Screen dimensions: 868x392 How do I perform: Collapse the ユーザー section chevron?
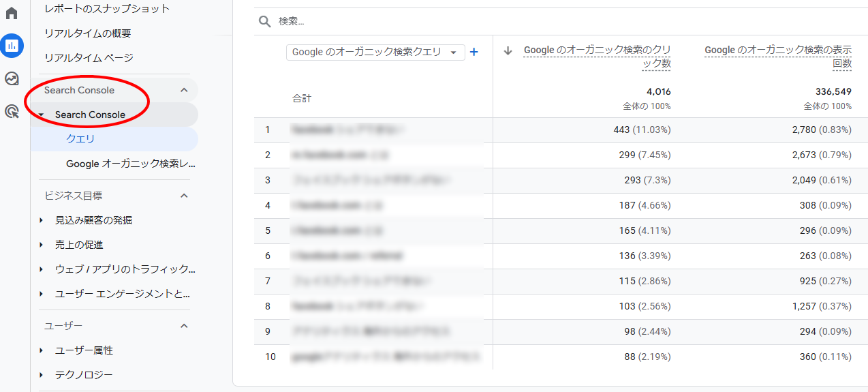tap(183, 326)
